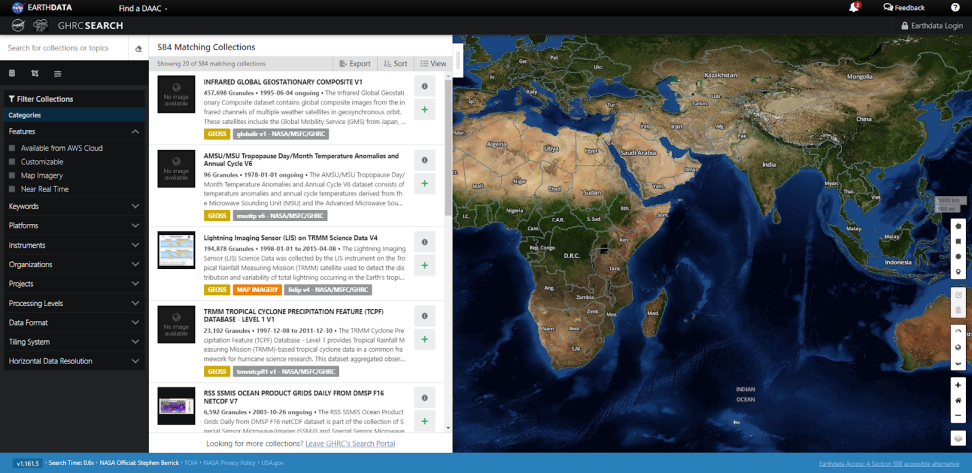Expand the Projects filter section
This screenshot has height=473, width=972.
[74, 284]
